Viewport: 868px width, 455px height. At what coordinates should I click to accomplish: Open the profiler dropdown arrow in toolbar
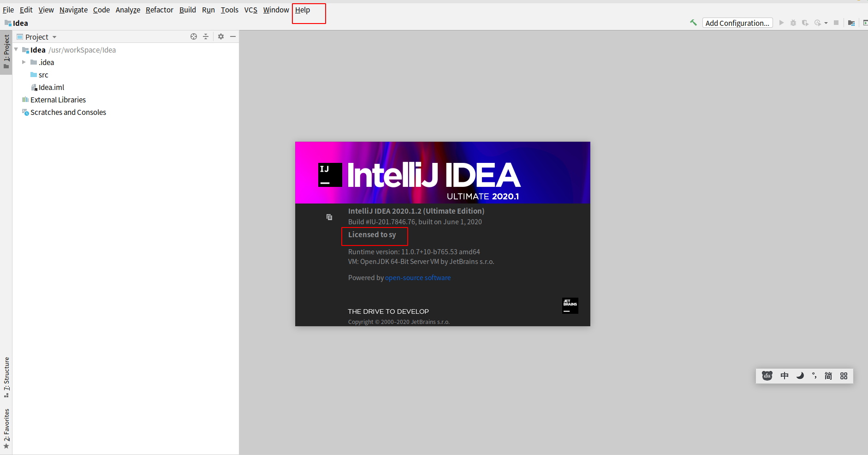click(x=826, y=23)
